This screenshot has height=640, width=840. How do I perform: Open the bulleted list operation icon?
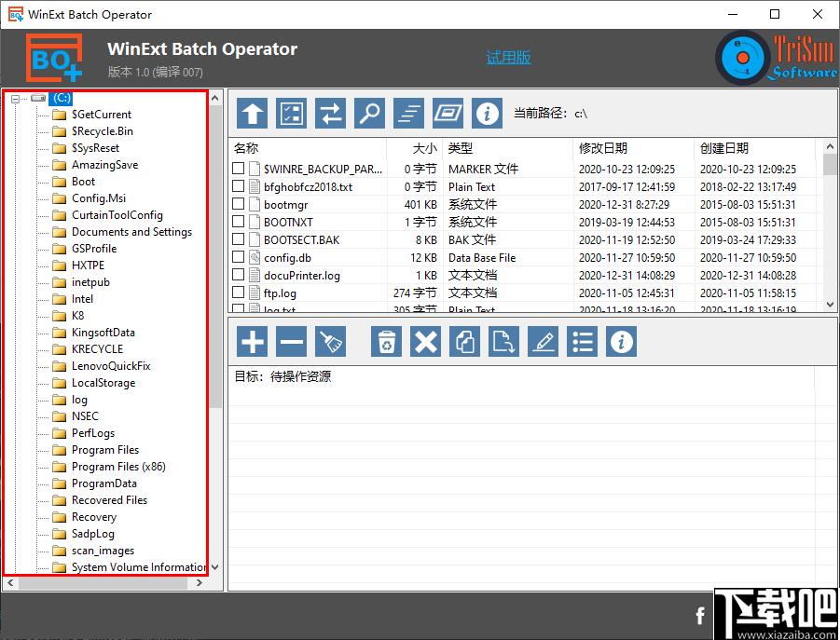[x=583, y=341]
